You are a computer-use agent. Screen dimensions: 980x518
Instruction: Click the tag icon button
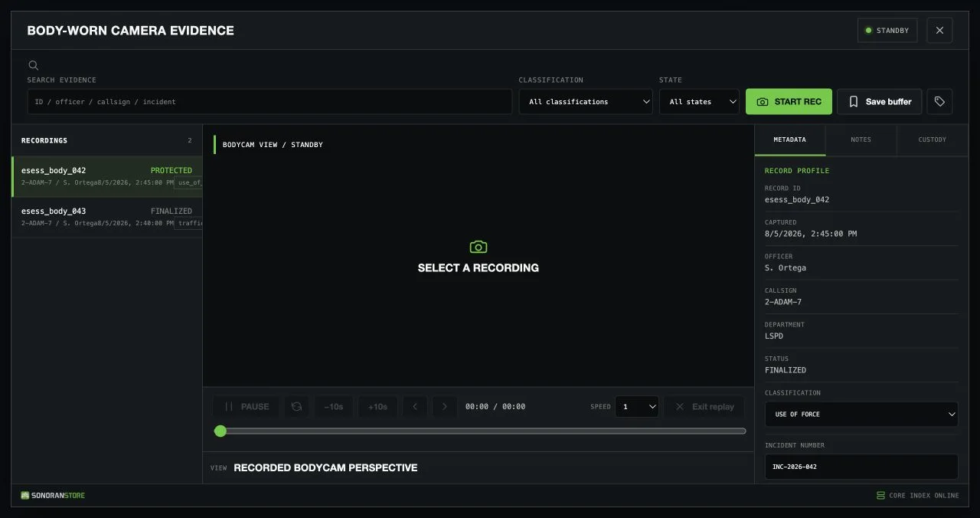[939, 102]
